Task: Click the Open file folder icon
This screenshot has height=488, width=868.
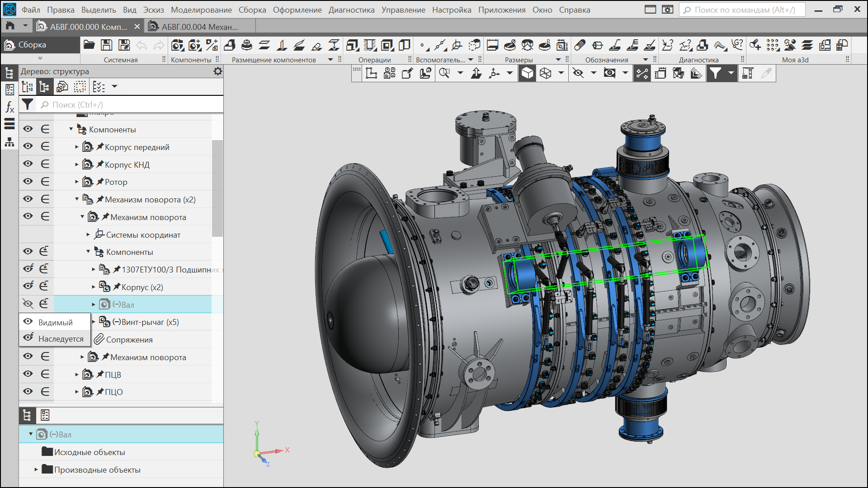Action: [89, 45]
